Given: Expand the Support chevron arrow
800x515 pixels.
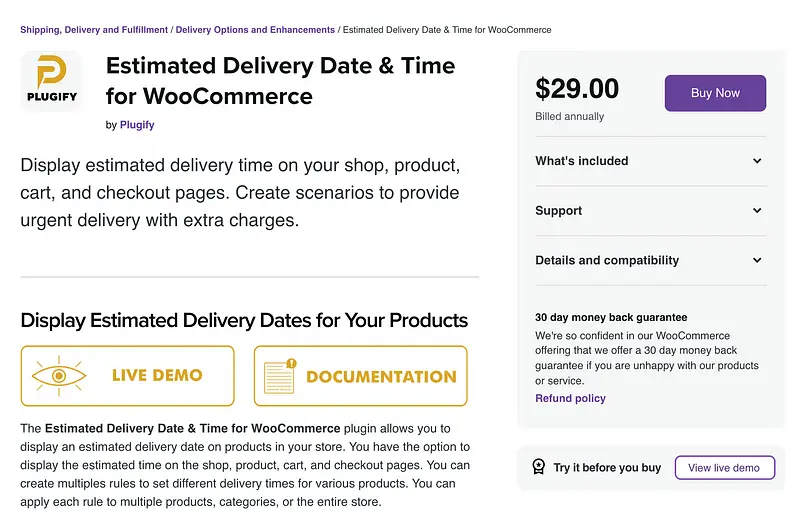Looking at the screenshot, I should 757,211.
